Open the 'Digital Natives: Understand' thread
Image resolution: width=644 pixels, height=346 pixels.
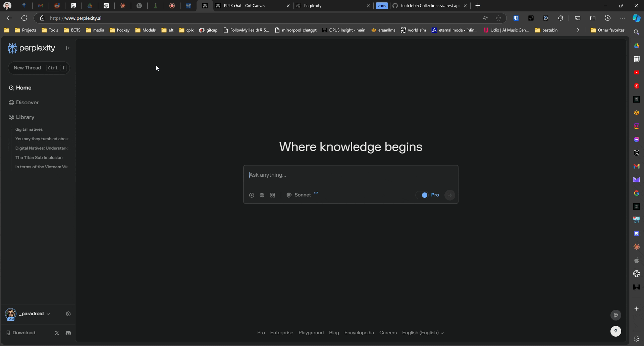click(x=42, y=148)
